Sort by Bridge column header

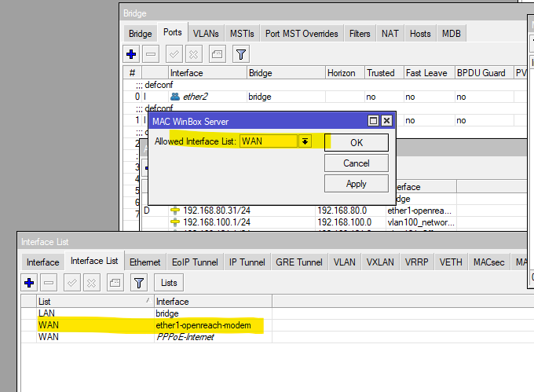pyautogui.click(x=286, y=73)
